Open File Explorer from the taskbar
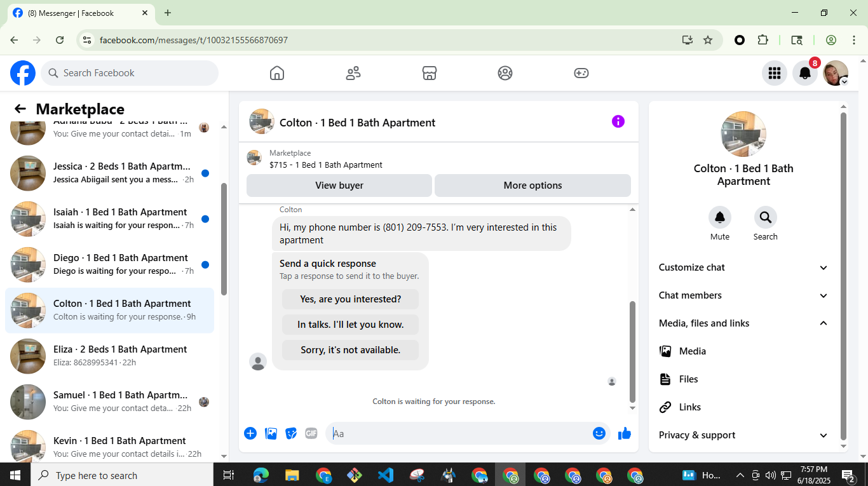The width and height of the screenshot is (868, 486). 292,475
